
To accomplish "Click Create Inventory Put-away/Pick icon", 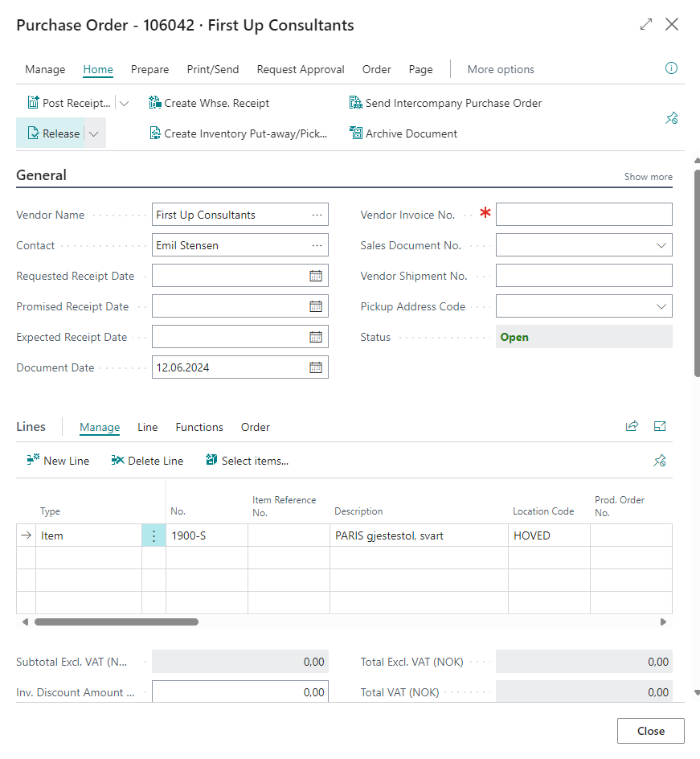I will [x=156, y=133].
